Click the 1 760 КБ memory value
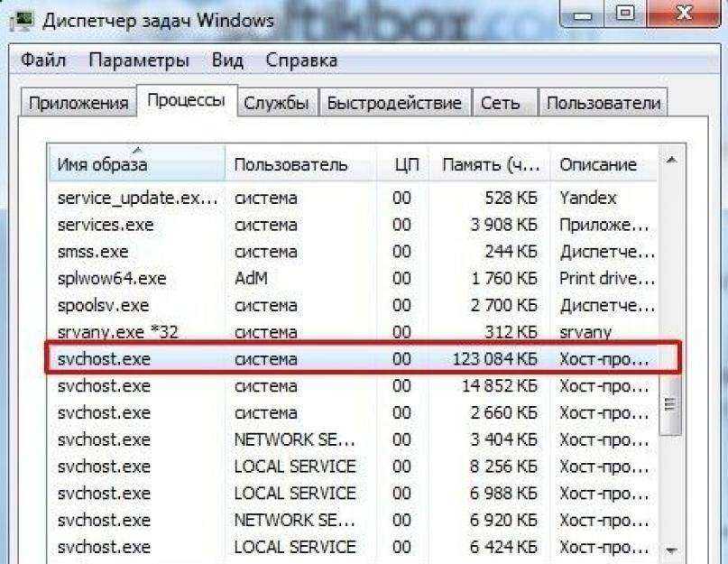Screen dimensions: 728x564 pyautogui.click(x=503, y=279)
